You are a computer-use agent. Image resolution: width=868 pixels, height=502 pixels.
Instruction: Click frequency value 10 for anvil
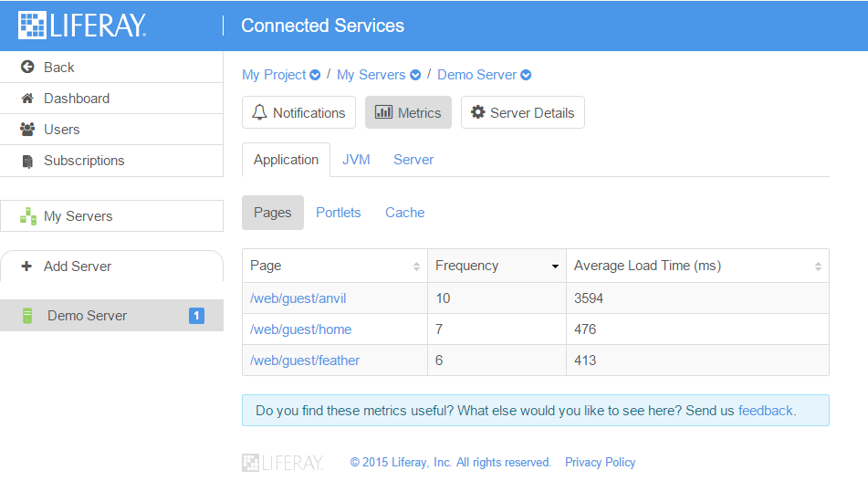[443, 298]
